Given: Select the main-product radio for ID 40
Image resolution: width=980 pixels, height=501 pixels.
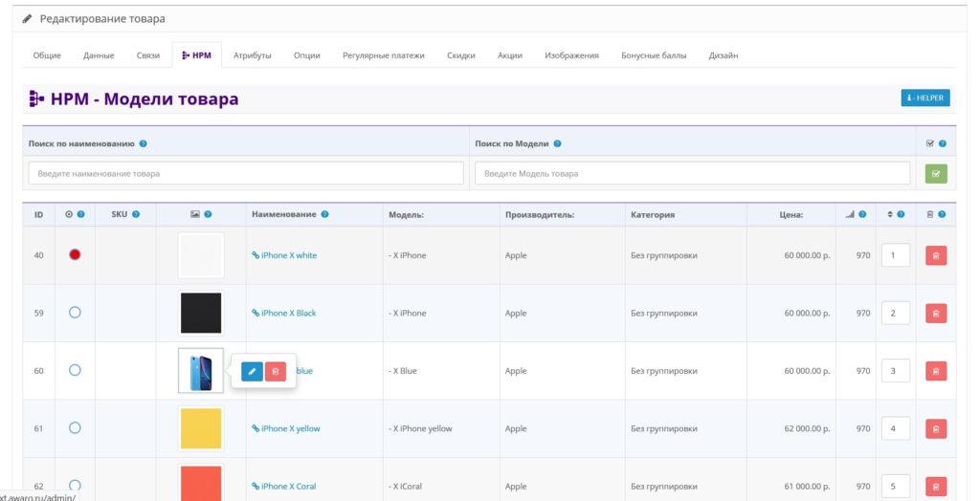Looking at the screenshot, I should point(75,254).
